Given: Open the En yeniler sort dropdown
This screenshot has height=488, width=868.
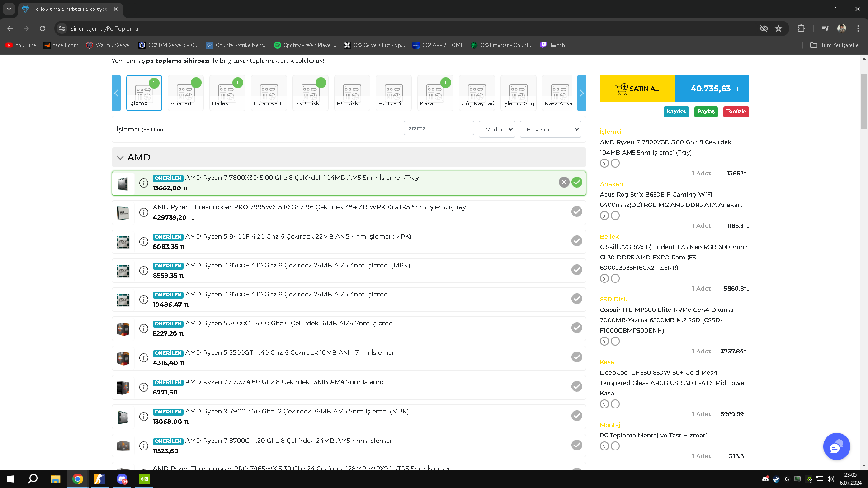Looking at the screenshot, I should 550,129.
